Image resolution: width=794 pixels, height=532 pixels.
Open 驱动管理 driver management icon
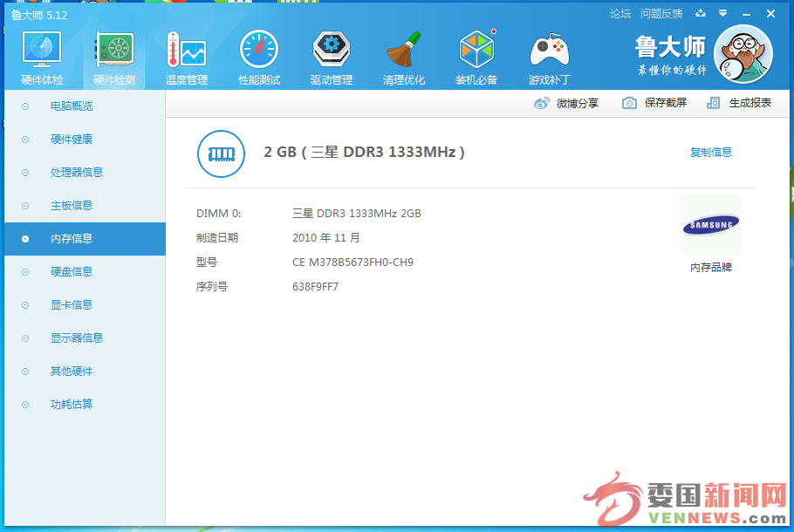(332, 49)
